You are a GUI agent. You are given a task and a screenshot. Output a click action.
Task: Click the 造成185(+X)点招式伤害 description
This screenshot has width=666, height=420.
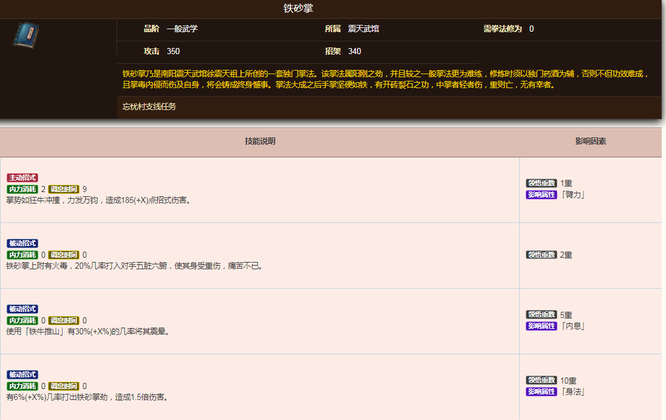[99, 200]
